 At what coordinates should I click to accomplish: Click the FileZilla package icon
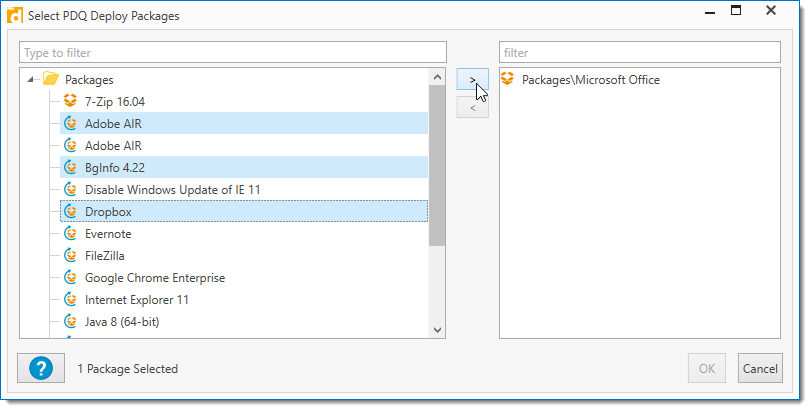71,255
